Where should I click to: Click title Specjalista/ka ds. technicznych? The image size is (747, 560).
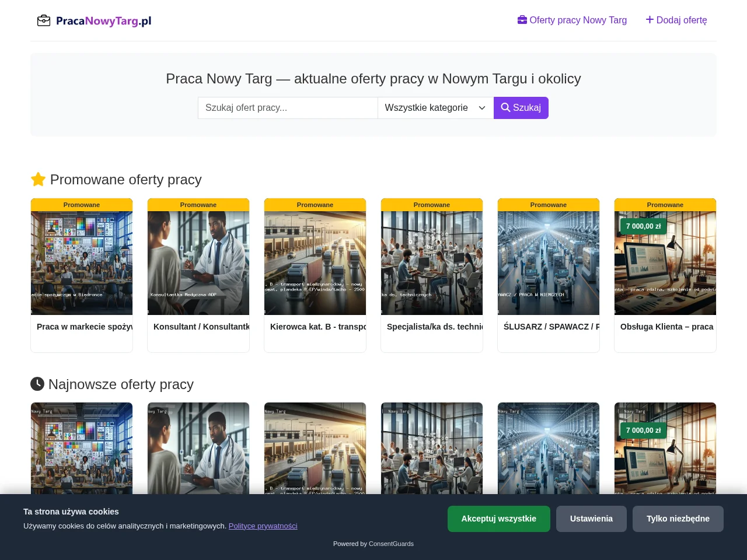tap(435, 327)
